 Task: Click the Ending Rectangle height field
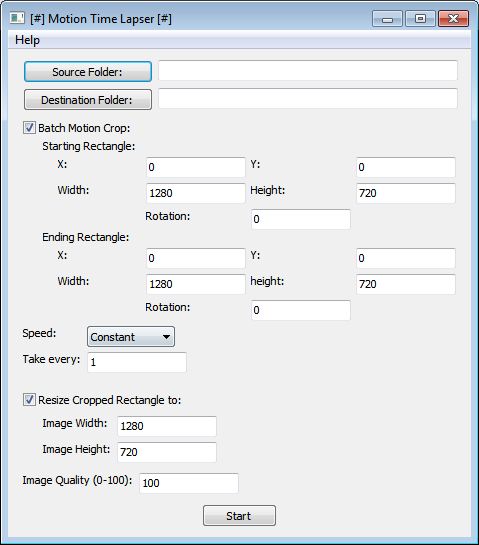[406, 284]
